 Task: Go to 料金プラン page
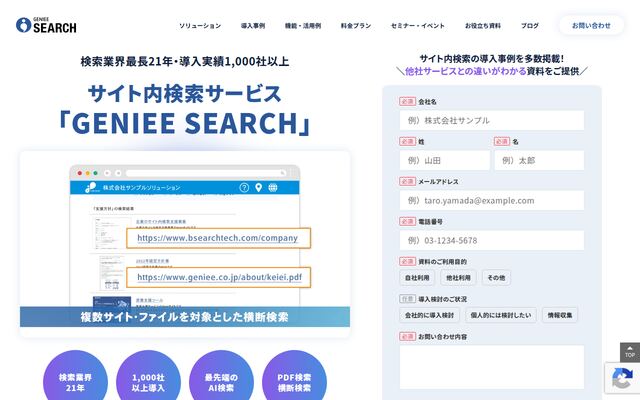[356, 26]
